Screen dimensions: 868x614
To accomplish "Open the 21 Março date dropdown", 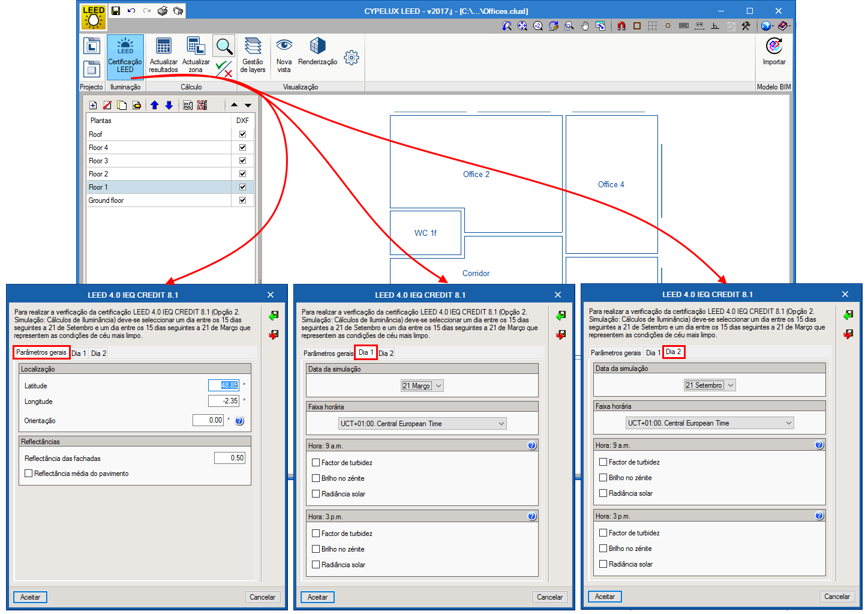I will click(x=422, y=386).
